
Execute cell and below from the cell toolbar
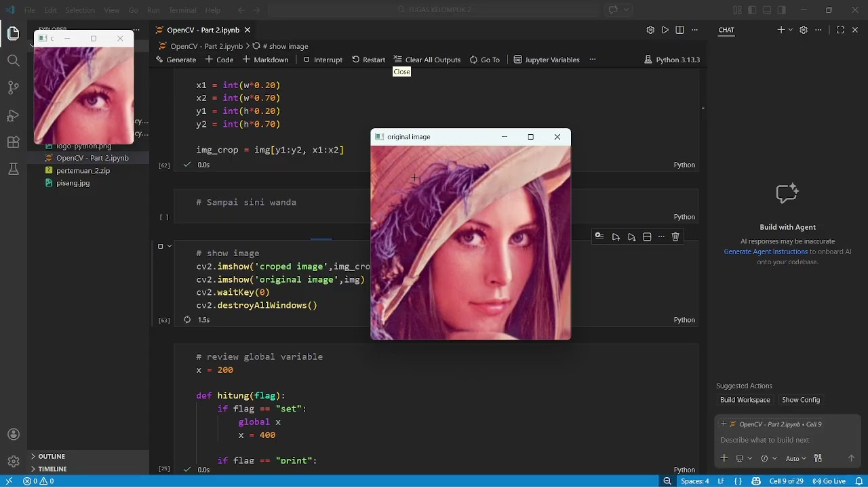[x=631, y=237]
